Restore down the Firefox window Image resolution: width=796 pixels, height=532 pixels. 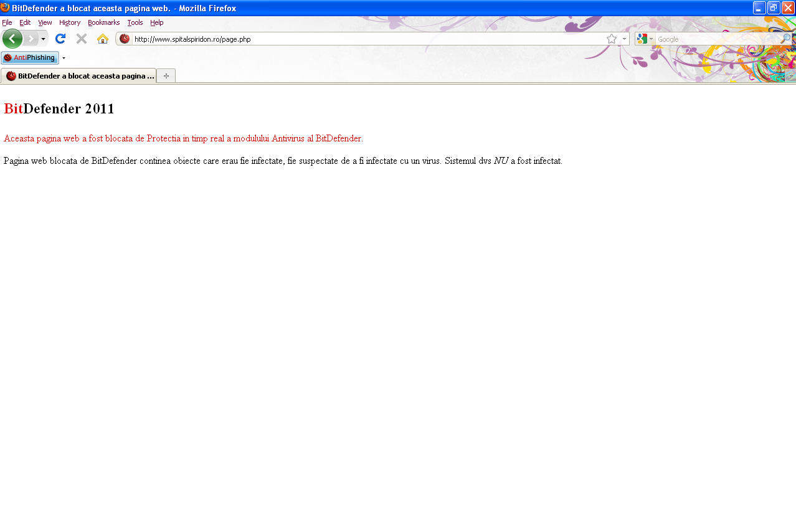(774, 7)
